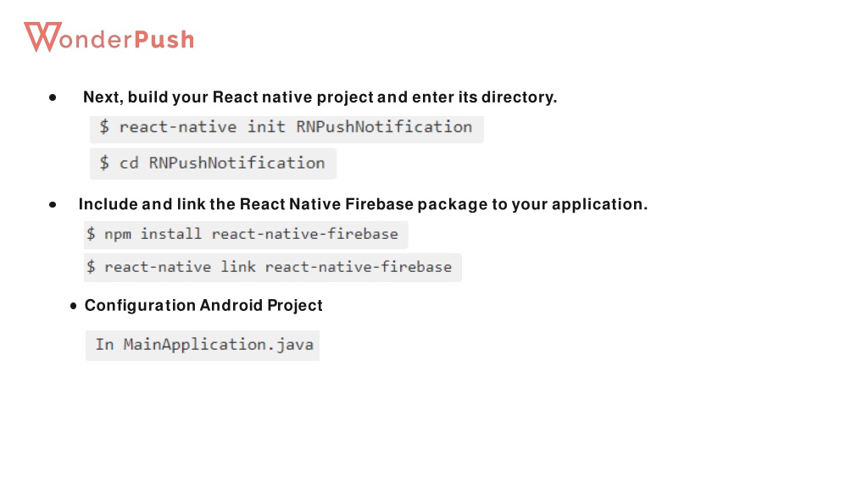Screen dimensions: 868x488
Task: Click the WonderPush W logo icon
Action: (42, 37)
